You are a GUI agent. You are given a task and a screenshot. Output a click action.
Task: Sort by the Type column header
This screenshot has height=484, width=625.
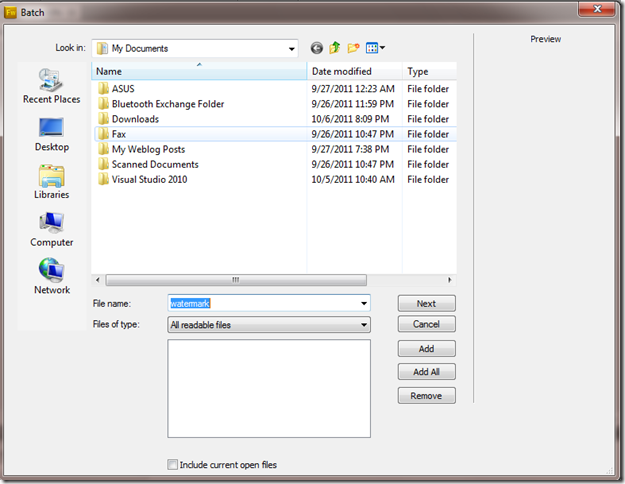tap(430, 71)
